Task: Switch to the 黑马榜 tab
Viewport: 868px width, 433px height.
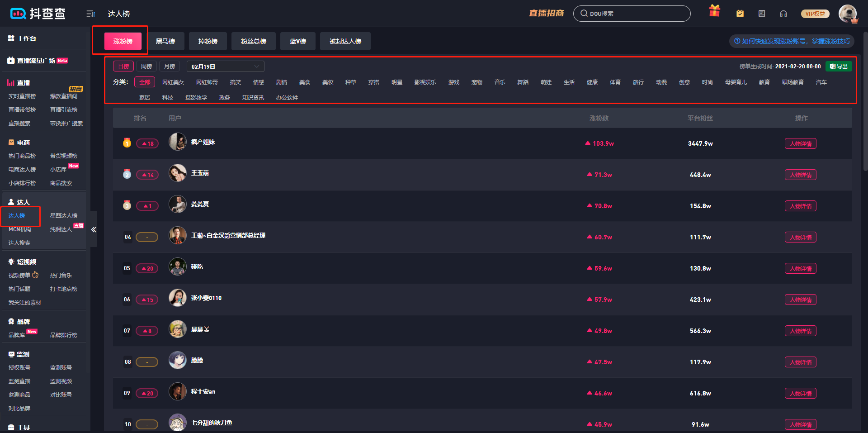Action: click(165, 41)
